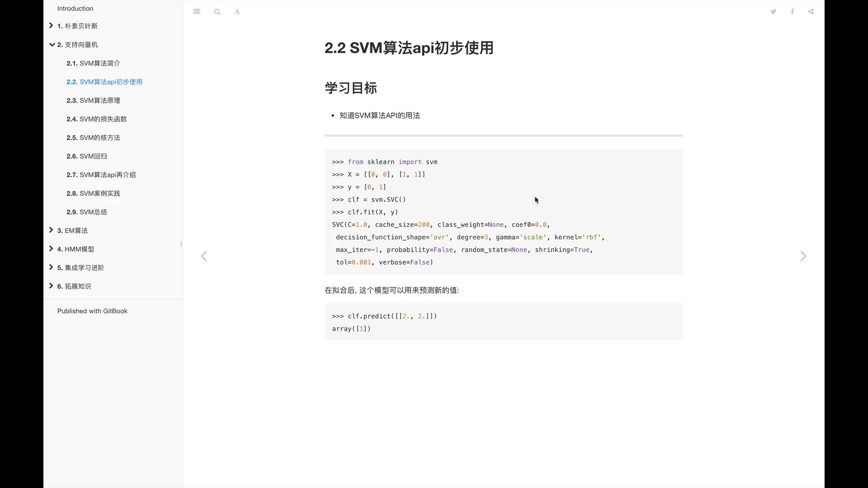Click the search icon
The width and height of the screenshot is (868, 488).
coord(217,11)
